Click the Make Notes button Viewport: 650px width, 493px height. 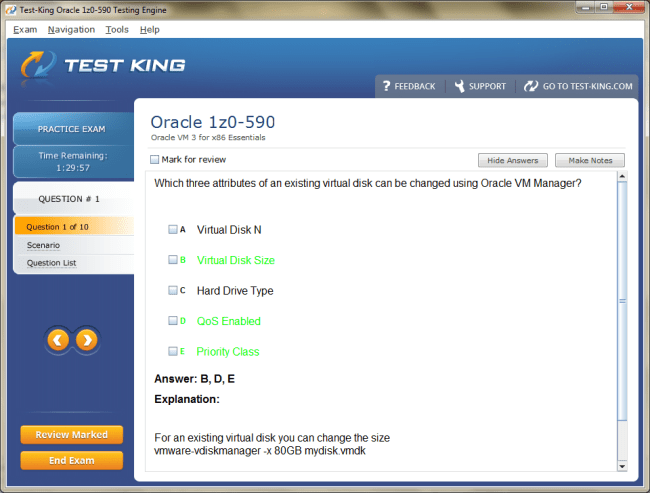[590, 160]
